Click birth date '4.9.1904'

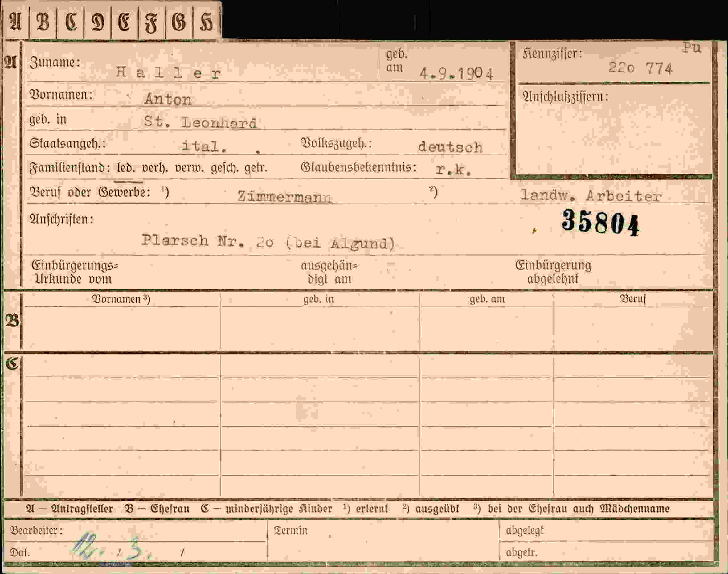[x=456, y=74]
